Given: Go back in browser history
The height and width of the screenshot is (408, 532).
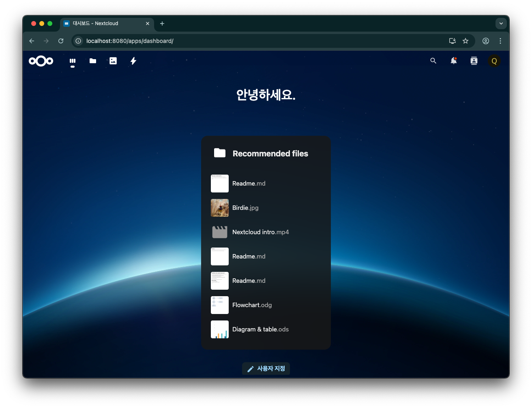Looking at the screenshot, I should (x=32, y=41).
